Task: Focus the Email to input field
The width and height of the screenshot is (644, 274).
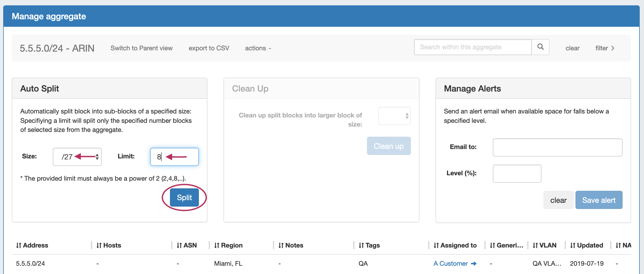Action: click(x=557, y=147)
